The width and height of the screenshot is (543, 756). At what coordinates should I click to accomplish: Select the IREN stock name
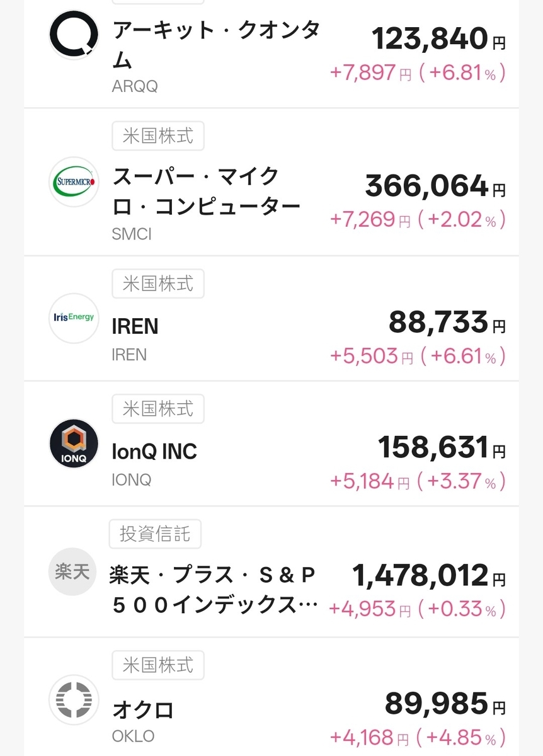(x=135, y=326)
